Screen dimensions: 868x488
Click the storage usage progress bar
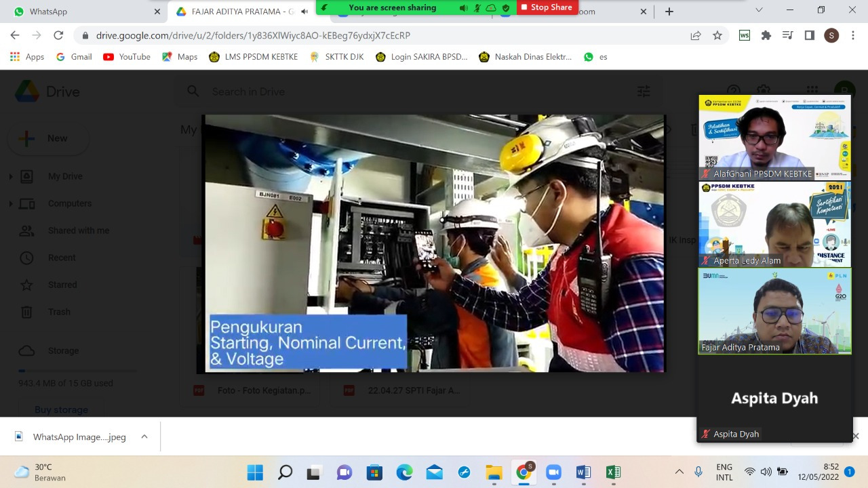click(77, 371)
